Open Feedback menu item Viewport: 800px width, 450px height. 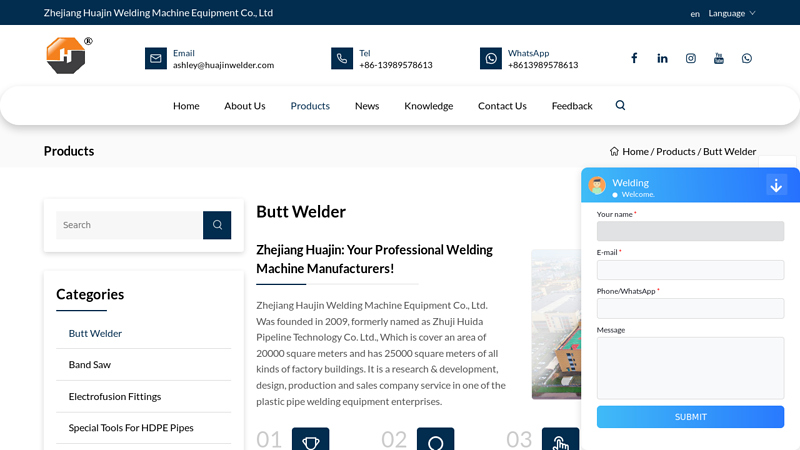[x=572, y=106]
